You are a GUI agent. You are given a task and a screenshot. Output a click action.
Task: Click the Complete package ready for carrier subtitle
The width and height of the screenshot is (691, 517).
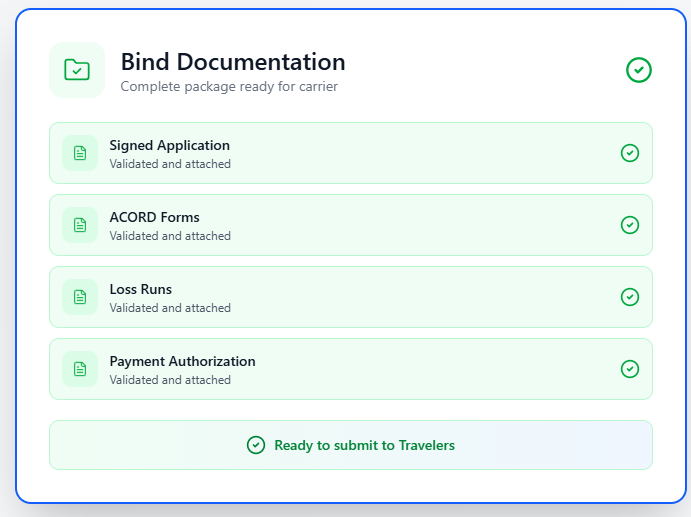click(229, 87)
